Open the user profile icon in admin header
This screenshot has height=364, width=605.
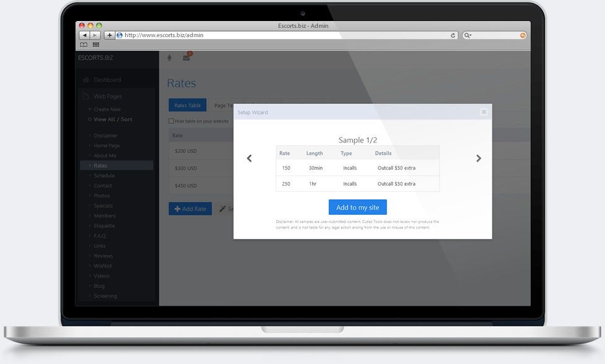170,58
